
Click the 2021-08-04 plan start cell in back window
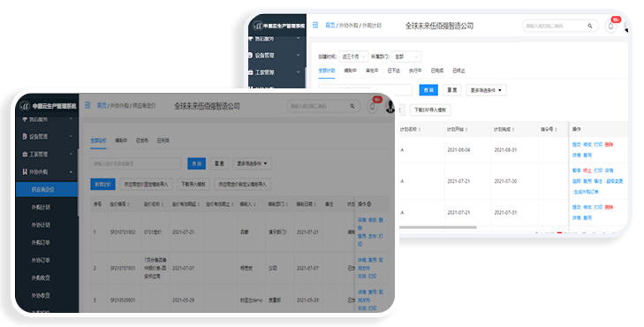click(x=458, y=150)
